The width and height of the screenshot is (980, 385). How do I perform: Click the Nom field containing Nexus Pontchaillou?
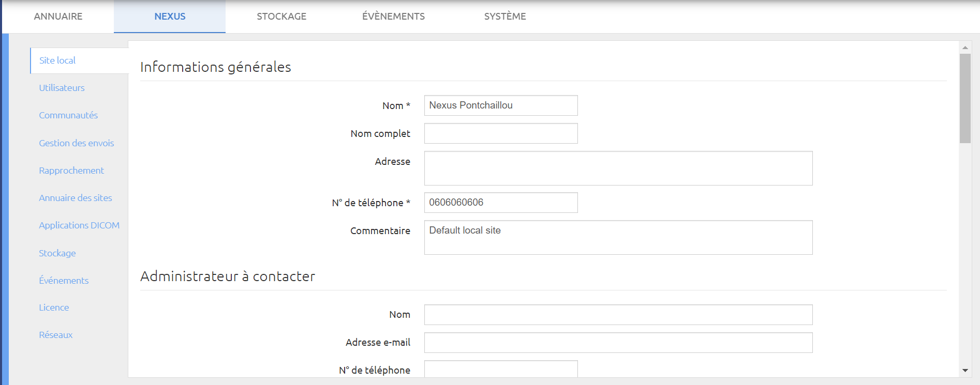501,105
